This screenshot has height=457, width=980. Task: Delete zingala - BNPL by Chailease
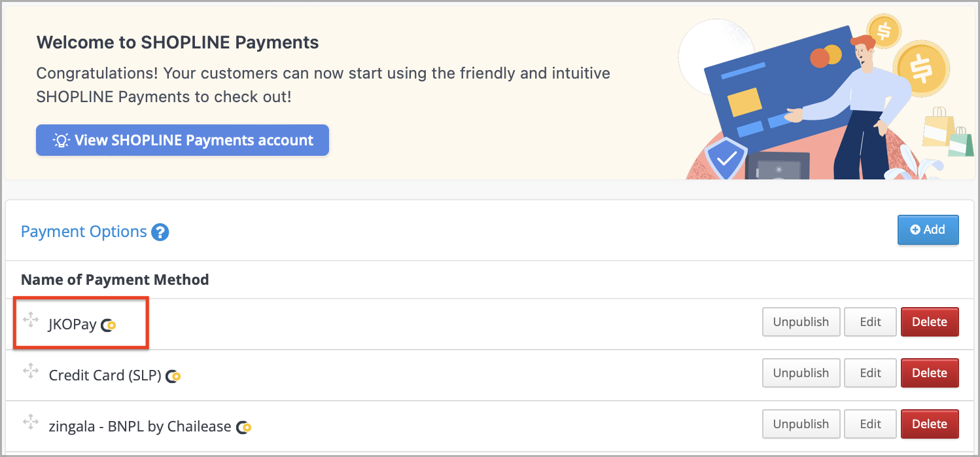click(x=930, y=424)
